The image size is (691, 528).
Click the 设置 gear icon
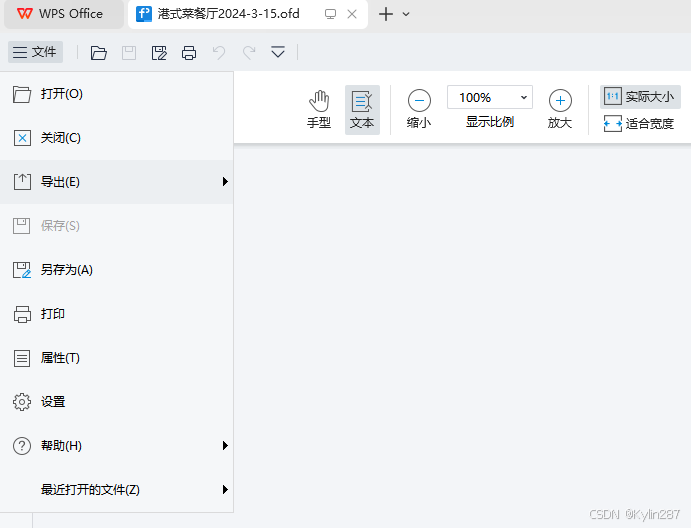tap(22, 402)
